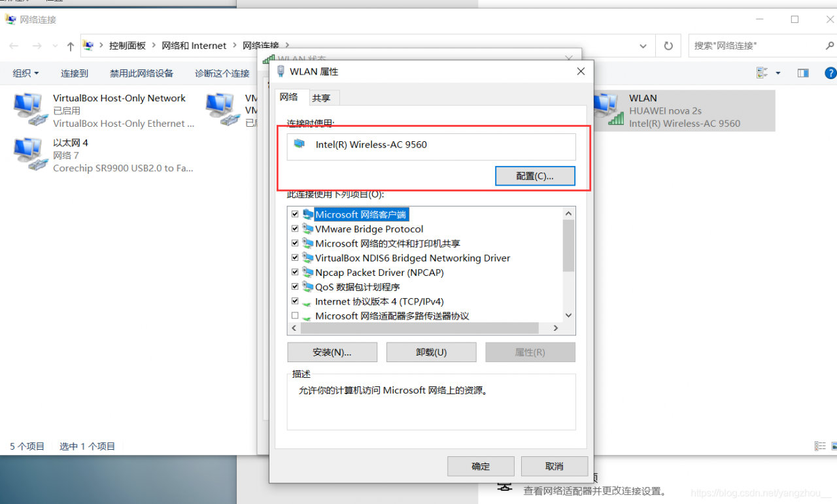837x504 pixels.
Task: Click the refresh icon beside address bar
Action: pos(668,46)
